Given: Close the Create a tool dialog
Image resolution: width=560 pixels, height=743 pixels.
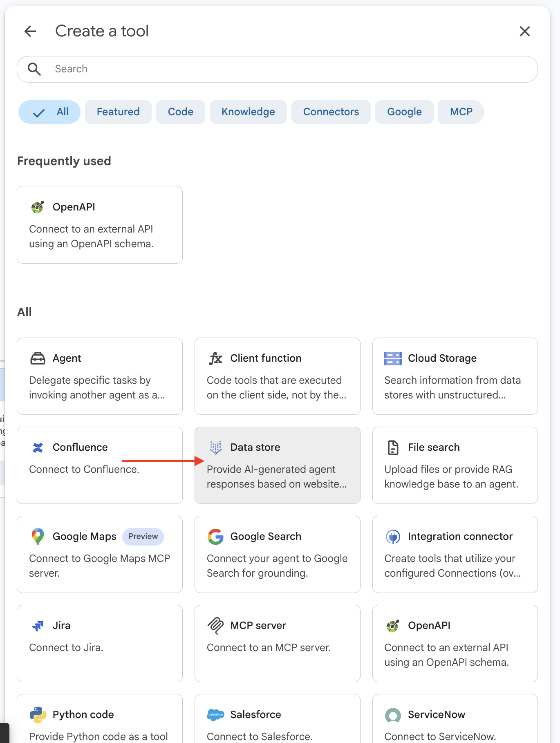Looking at the screenshot, I should pyautogui.click(x=524, y=31).
